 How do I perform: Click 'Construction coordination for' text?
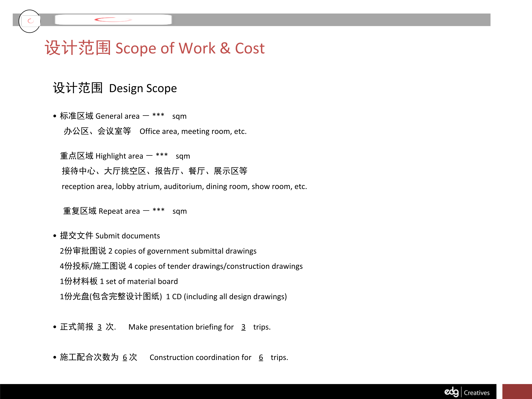pos(200,357)
